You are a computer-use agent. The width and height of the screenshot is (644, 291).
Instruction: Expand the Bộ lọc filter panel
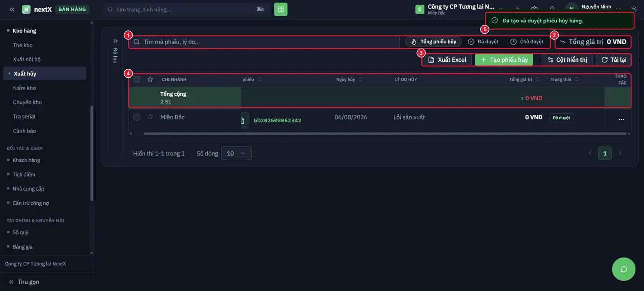(x=115, y=41)
